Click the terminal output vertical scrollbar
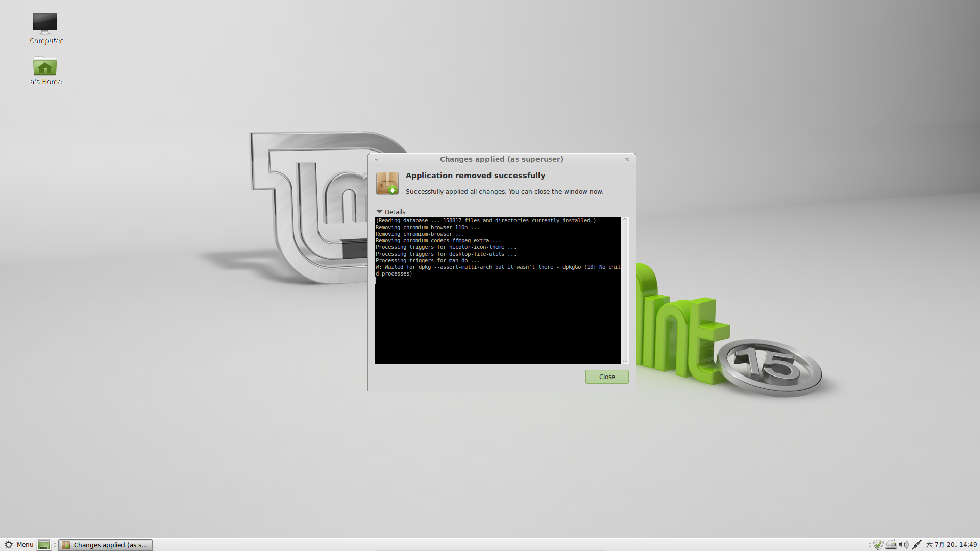This screenshot has width=980, height=551. (x=625, y=290)
